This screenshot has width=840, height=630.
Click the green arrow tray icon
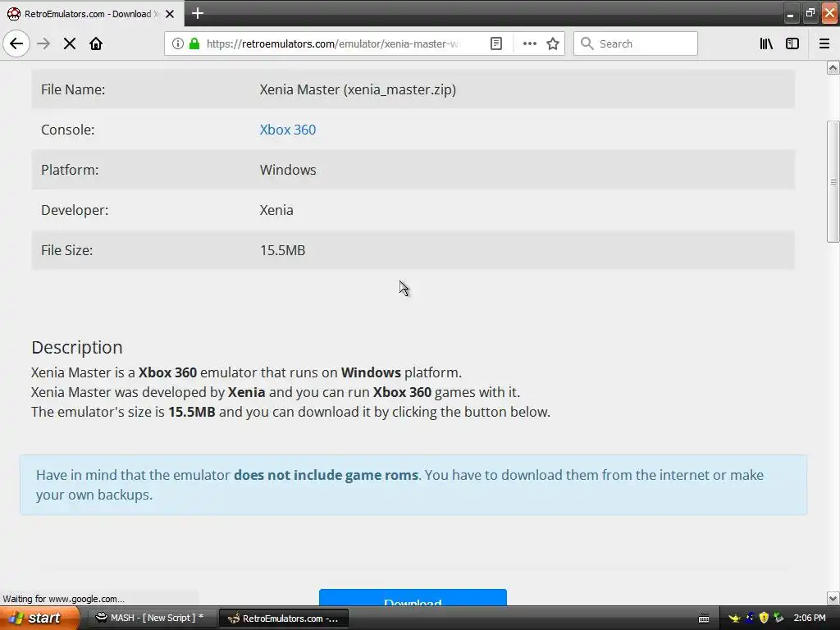pos(778,618)
